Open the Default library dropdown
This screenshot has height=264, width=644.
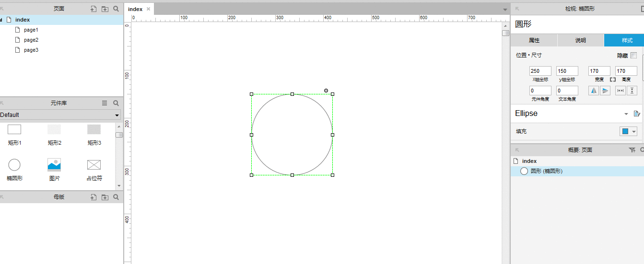click(x=60, y=115)
